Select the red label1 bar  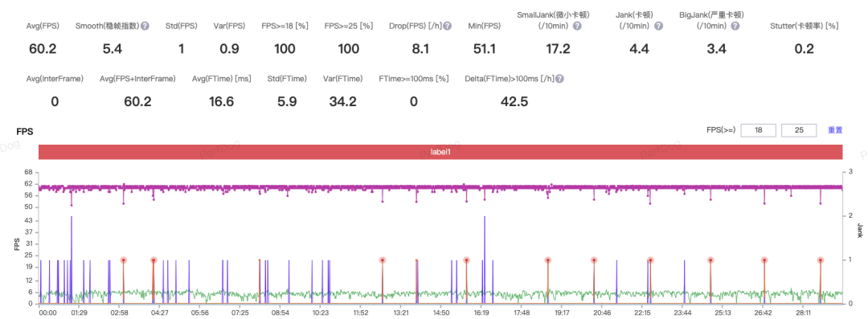[440, 152]
